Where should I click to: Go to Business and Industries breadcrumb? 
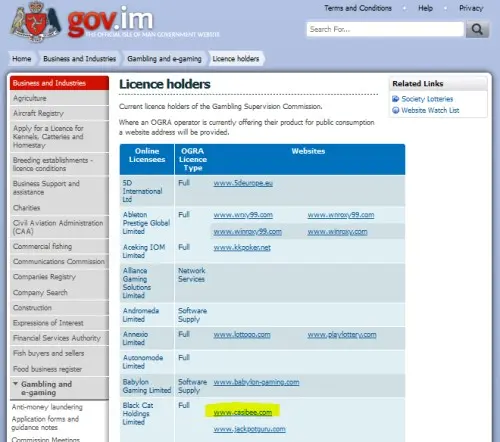[79, 59]
